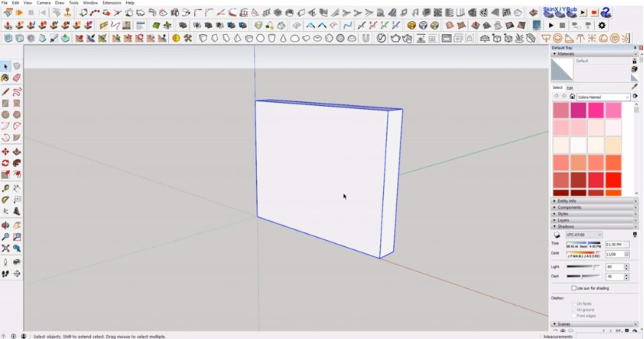The height and width of the screenshot is (339, 644).
Task: Open the Draw menu
Action: click(59, 2)
